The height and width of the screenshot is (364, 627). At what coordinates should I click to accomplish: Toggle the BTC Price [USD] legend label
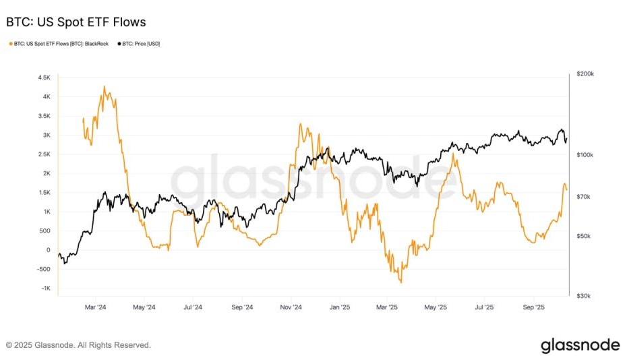tap(142, 44)
